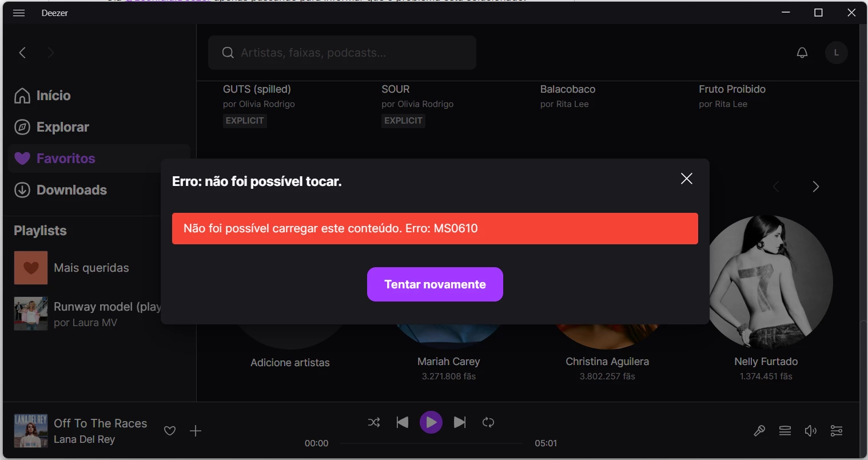Play the current track
868x460 pixels.
click(x=431, y=422)
